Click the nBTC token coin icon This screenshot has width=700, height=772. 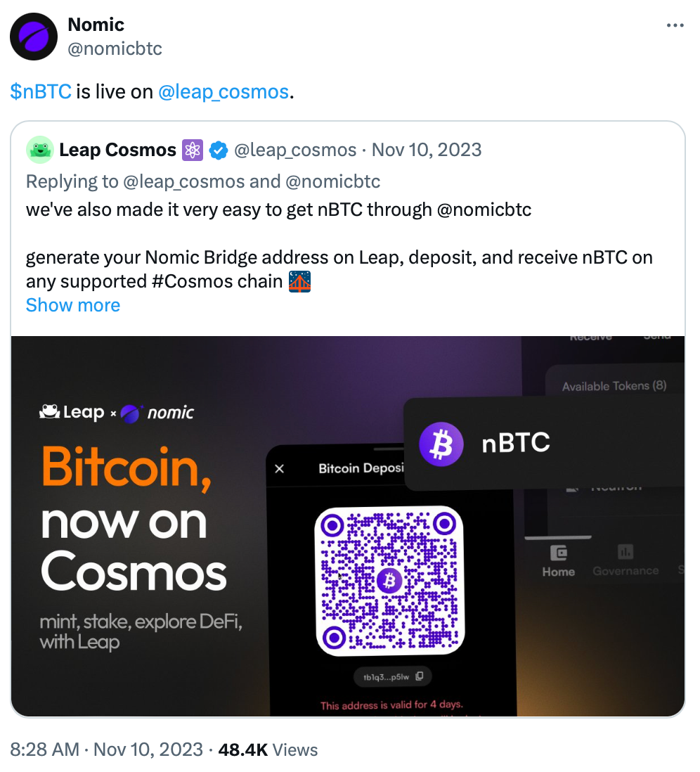click(x=441, y=444)
